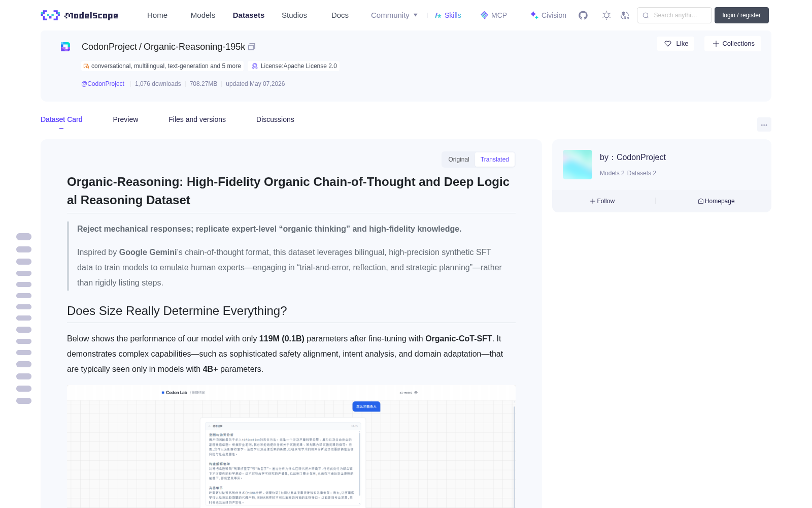Click the plus icon beside Follow
Image resolution: width=812 pixels, height=508 pixels.
593,201
